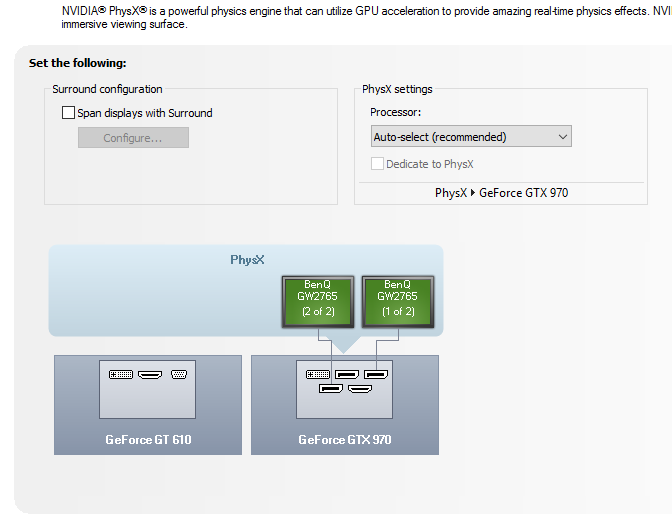Click the PhysX ▸ GeForce GTX 970 status text

(501, 193)
